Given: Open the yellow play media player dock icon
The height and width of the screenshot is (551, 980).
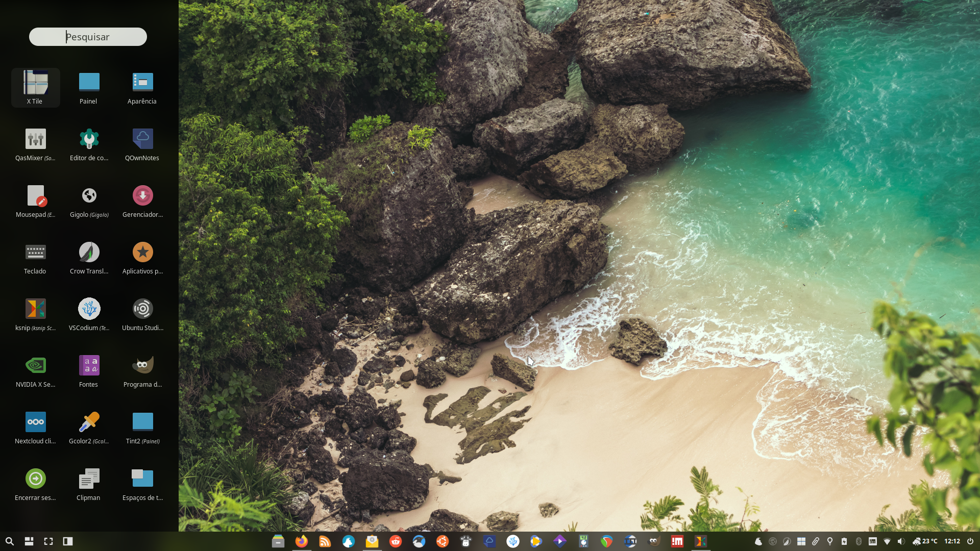Looking at the screenshot, I should pos(536,541).
